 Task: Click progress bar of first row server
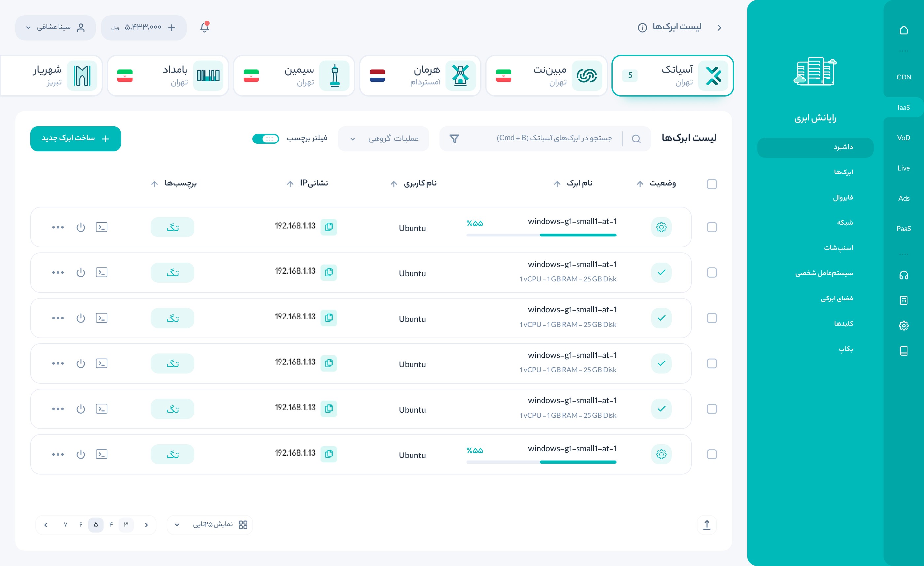(x=541, y=235)
